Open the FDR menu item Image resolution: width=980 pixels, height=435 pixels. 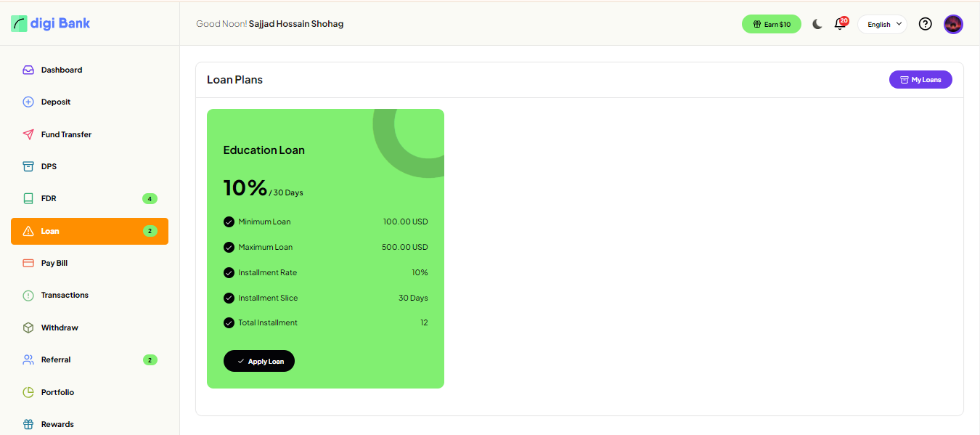(x=49, y=198)
